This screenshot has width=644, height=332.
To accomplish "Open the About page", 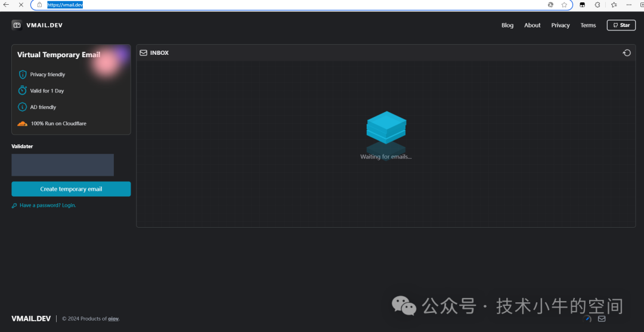I will click(x=532, y=26).
